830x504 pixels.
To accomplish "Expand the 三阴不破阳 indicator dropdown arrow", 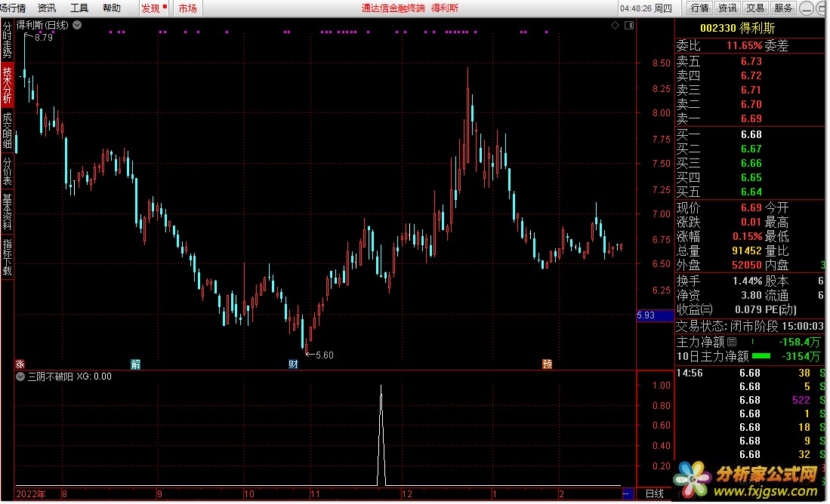I will (x=20, y=376).
